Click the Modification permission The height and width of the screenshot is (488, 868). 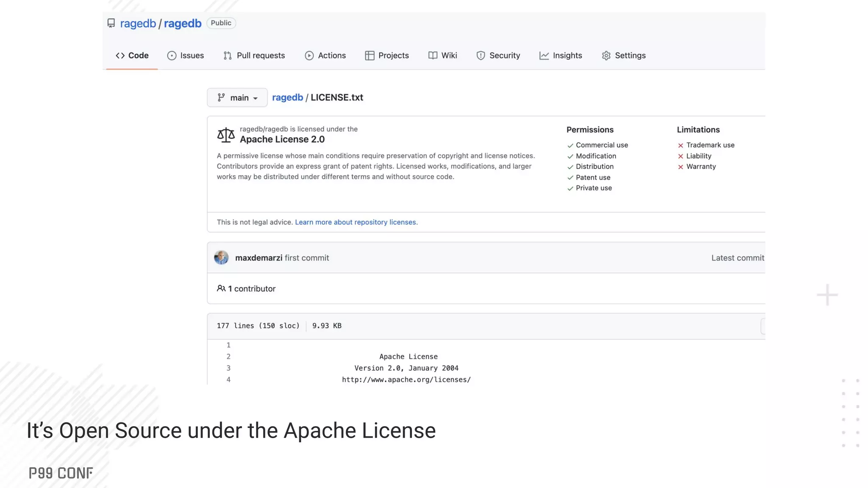point(596,156)
